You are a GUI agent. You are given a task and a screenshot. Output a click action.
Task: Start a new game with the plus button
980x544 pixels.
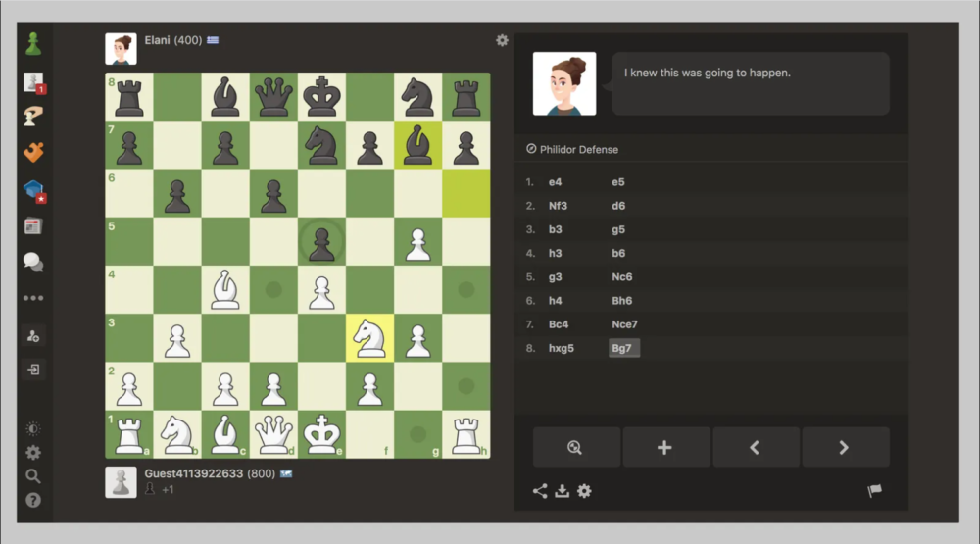(x=665, y=447)
